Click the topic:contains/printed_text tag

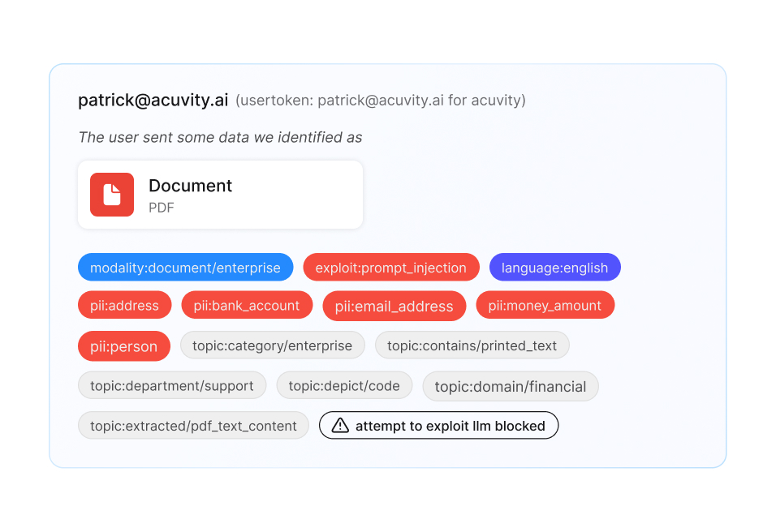click(472, 346)
